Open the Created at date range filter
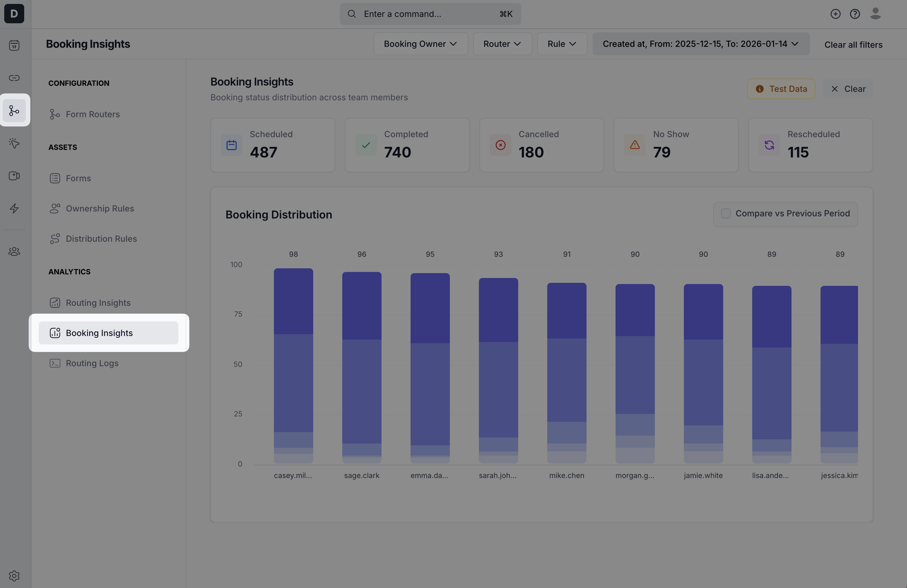Image resolution: width=907 pixels, height=588 pixels. pyautogui.click(x=701, y=44)
